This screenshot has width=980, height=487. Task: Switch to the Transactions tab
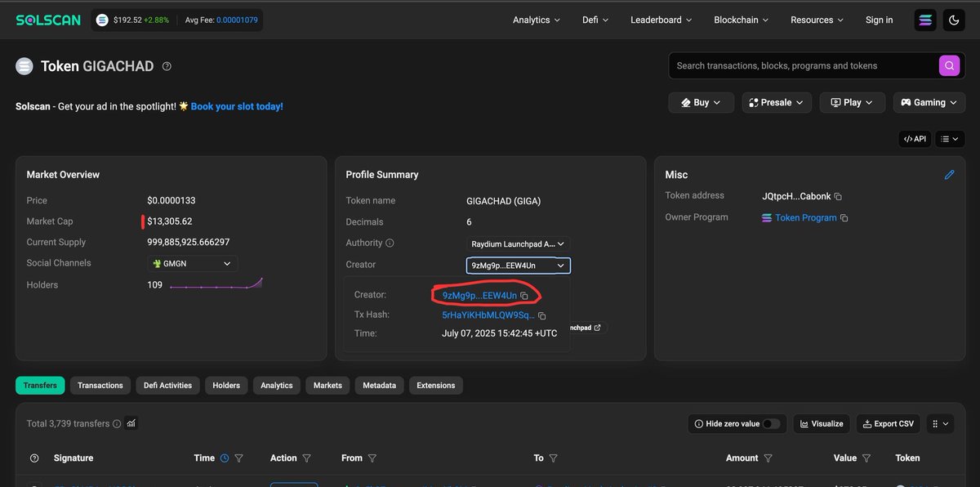[x=100, y=386]
